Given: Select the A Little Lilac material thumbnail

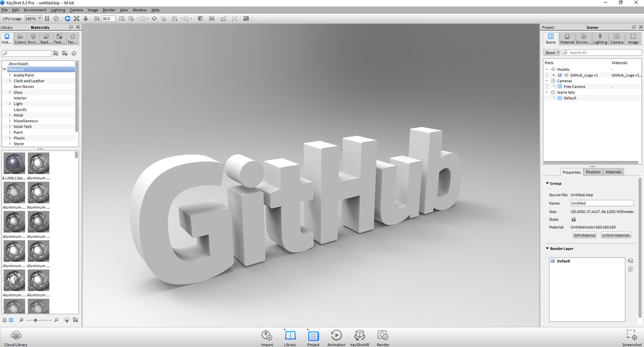Looking at the screenshot, I should 14,163.
